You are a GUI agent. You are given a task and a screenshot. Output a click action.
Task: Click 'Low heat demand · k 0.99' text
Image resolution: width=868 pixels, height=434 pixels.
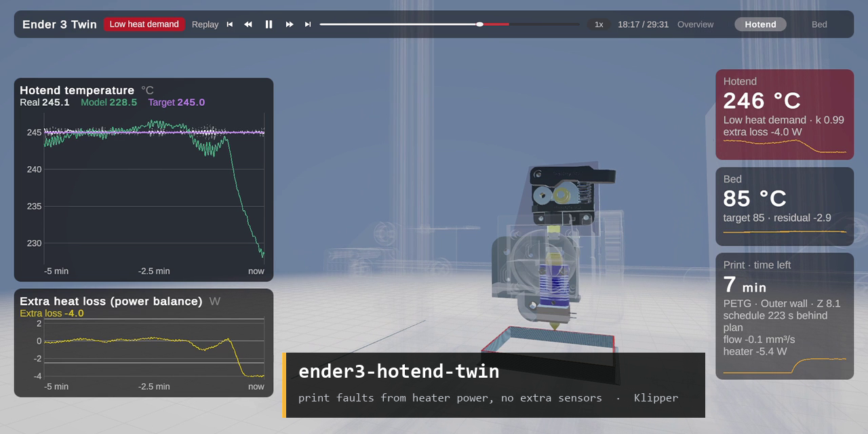pos(783,120)
